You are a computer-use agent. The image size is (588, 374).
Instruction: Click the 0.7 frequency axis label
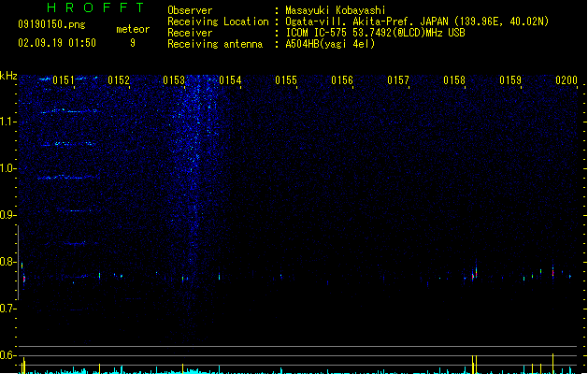(x=7, y=309)
